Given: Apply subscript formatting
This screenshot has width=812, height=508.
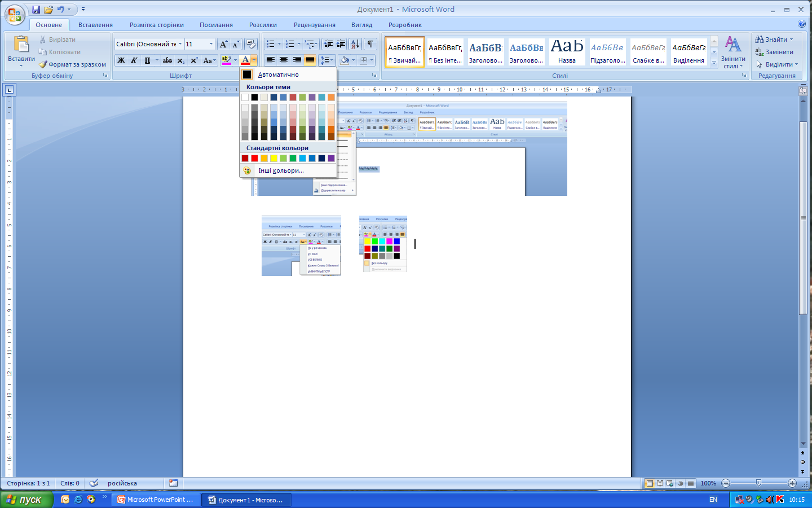Looking at the screenshot, I should point(180,60).
